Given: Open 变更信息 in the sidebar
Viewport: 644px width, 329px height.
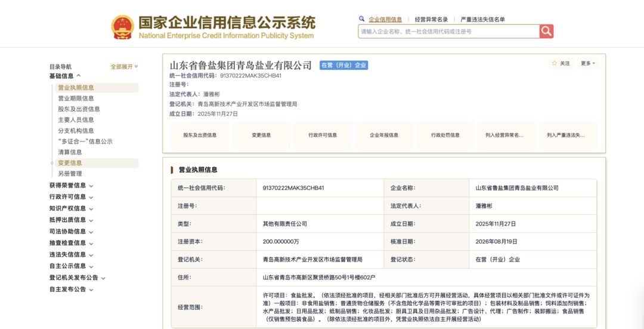Looking at the screenshot, I should (97, 163).
